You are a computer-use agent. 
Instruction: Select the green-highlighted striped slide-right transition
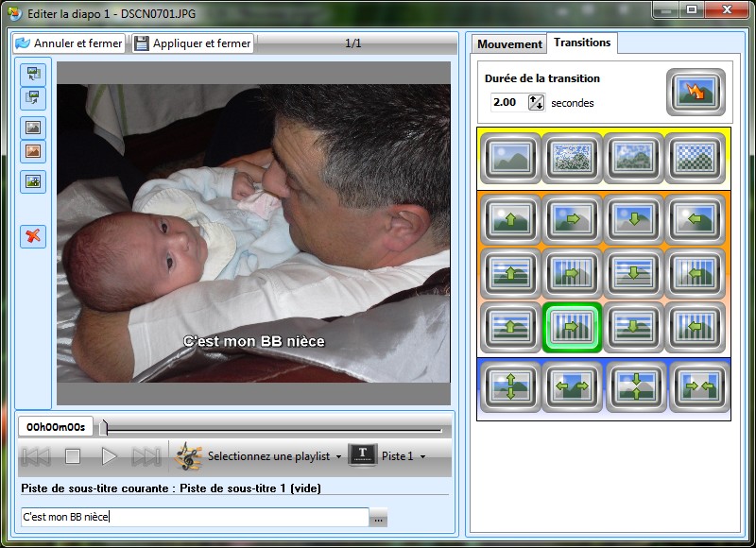[572, 326]
